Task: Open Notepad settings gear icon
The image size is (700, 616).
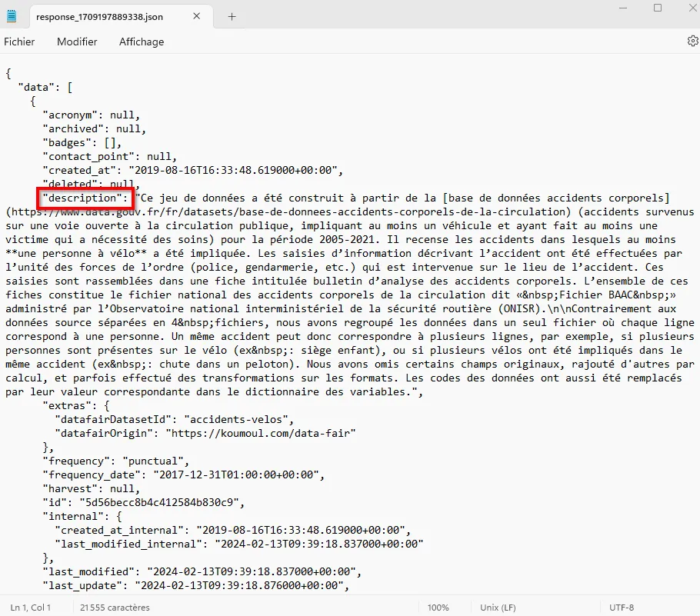Action: pyautogui.click(x=692, y=41)
